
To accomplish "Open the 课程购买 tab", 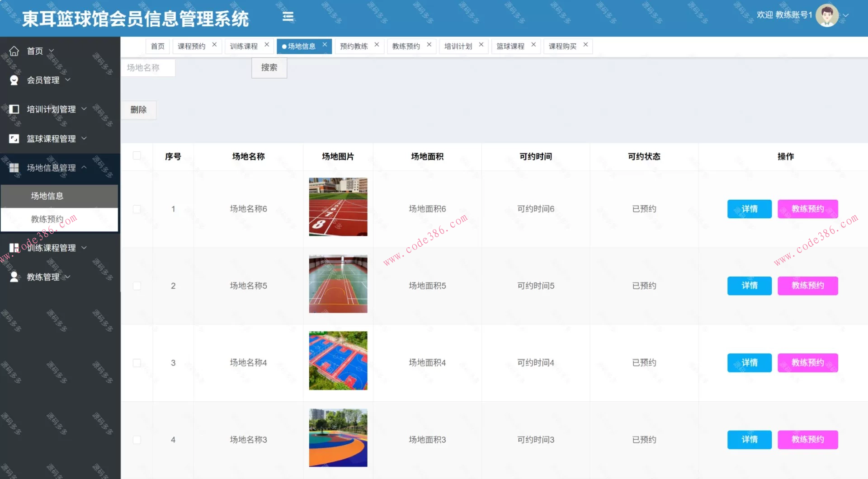I will [x=562, y=46].
